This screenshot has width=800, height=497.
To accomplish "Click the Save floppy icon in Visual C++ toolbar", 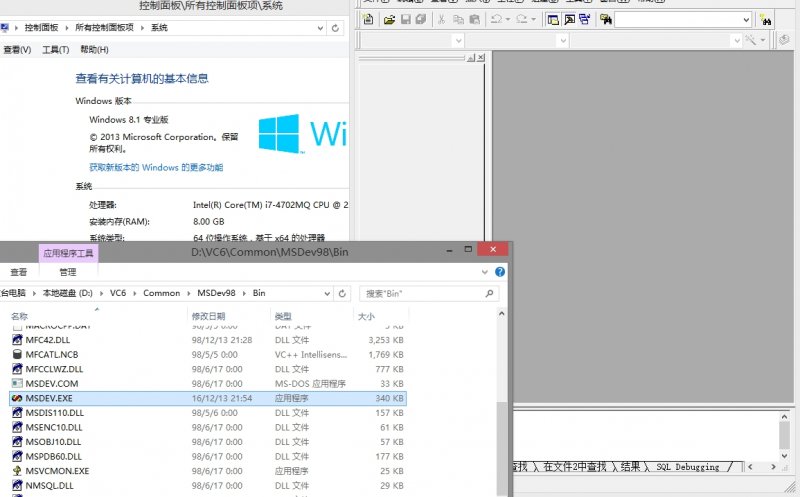I will 406,19.
